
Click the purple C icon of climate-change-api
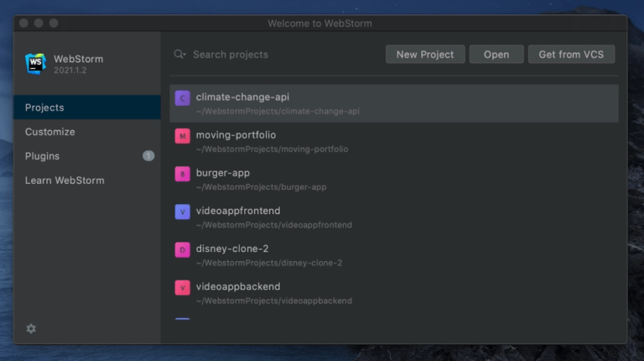tap(182, 98)
